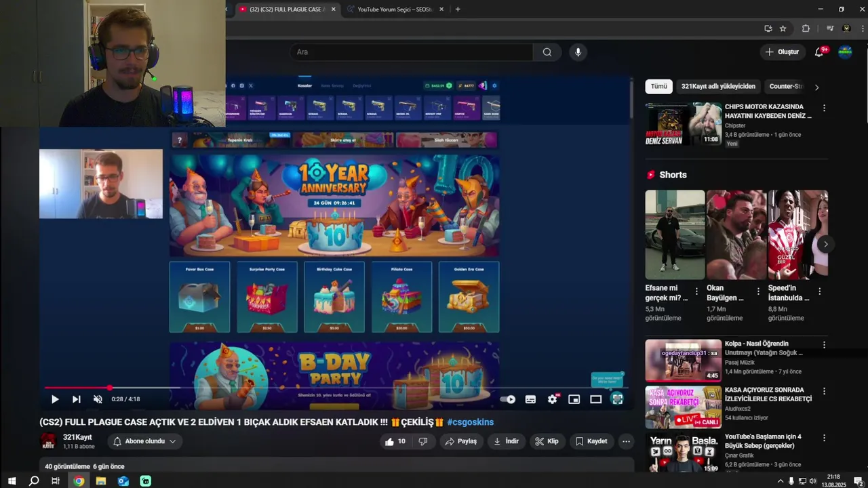Click the Oluştur create button
This screenshot has width=868, height=488.
coord(782,52)
